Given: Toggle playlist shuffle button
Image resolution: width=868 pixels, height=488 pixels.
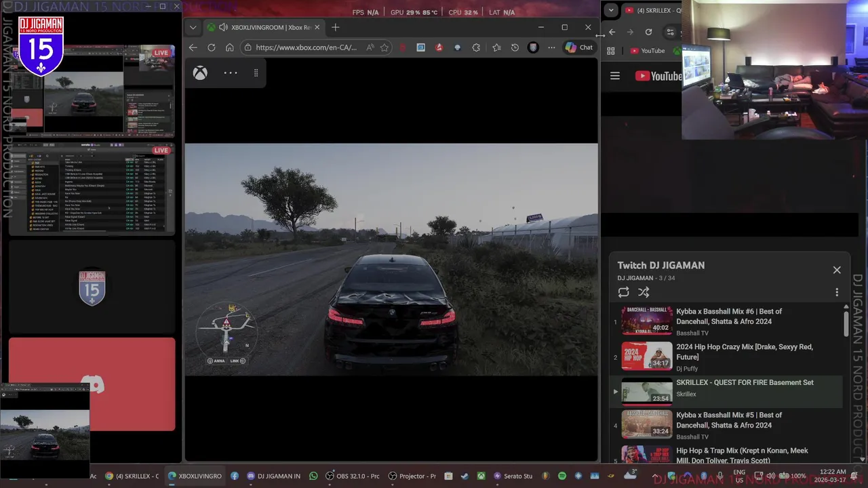Looking at the screenshot, I should click(644, 292).
